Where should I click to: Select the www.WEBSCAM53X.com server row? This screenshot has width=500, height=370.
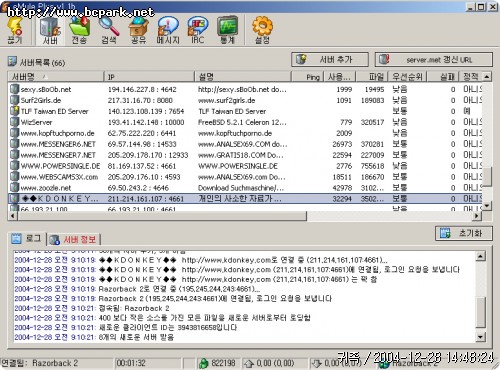click(245, 177)
